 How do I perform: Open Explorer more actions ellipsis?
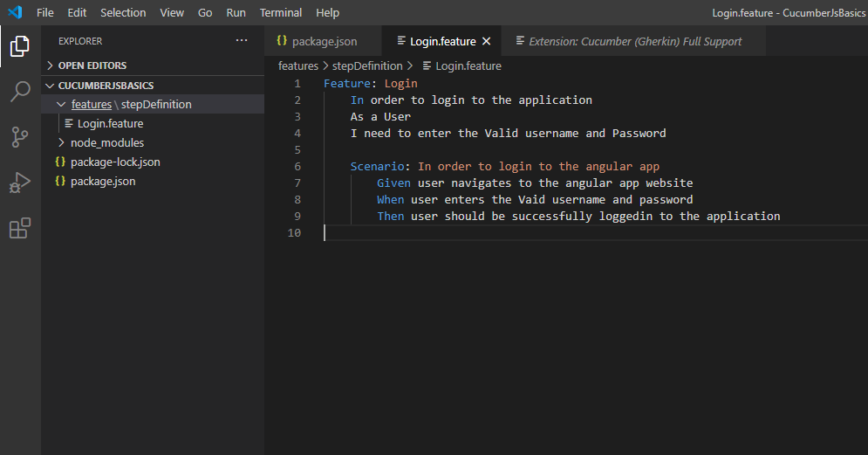tap(242, 40)
